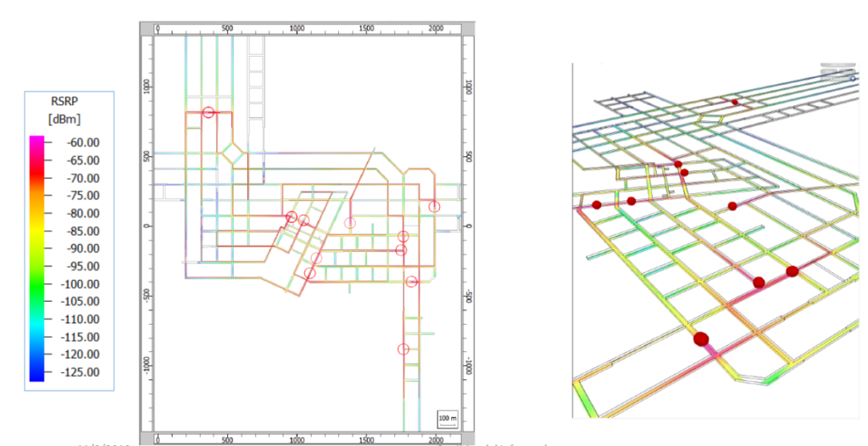Click the largest red sphere in 3D view
The width and height of the screenshot is (868, 446).
(x=701, y=339)
